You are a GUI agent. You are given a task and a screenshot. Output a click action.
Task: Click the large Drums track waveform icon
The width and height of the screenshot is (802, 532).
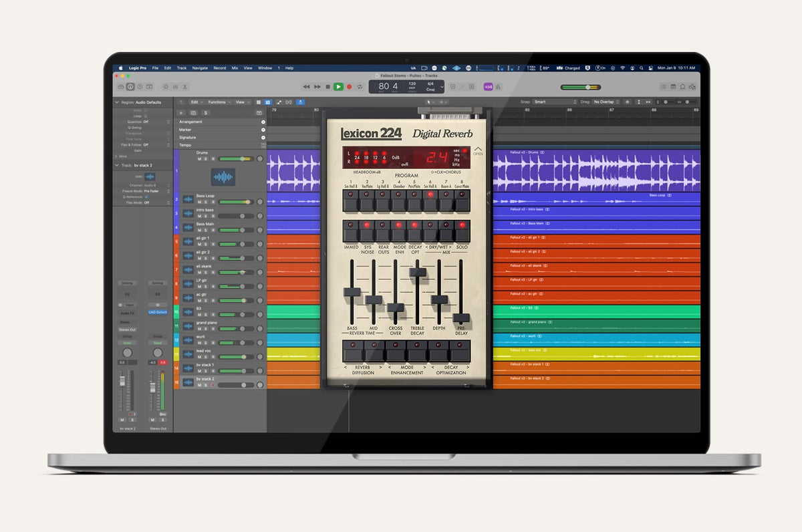coord(223,177)
